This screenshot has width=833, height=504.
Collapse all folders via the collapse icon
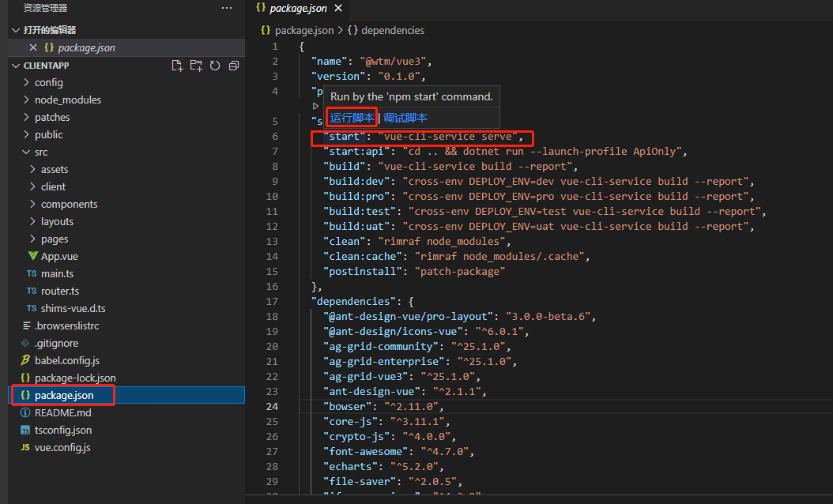(x=233, y=66)
